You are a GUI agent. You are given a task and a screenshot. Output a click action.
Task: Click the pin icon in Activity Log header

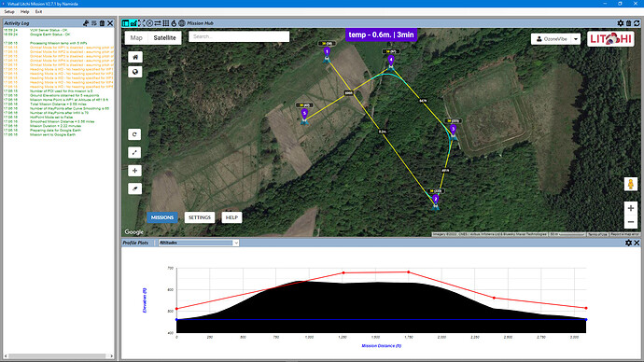pyautogui.click(x=86, y=23)
